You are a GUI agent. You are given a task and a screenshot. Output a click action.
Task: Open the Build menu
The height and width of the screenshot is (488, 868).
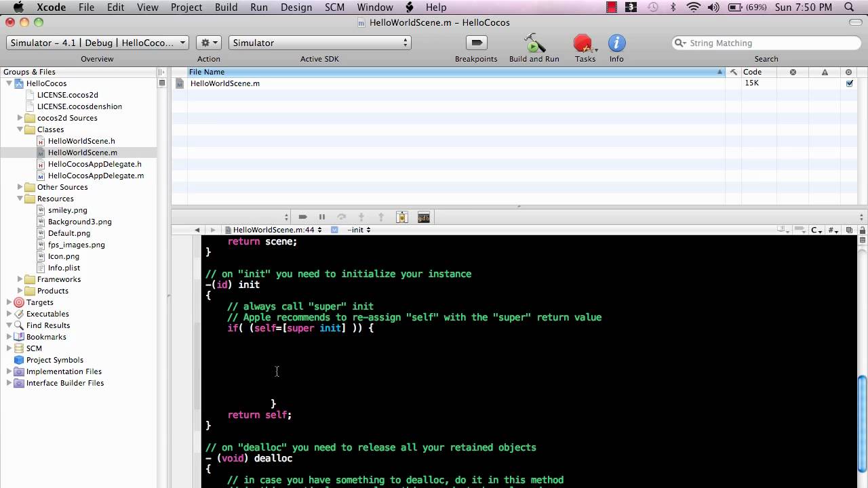(226, 7)
